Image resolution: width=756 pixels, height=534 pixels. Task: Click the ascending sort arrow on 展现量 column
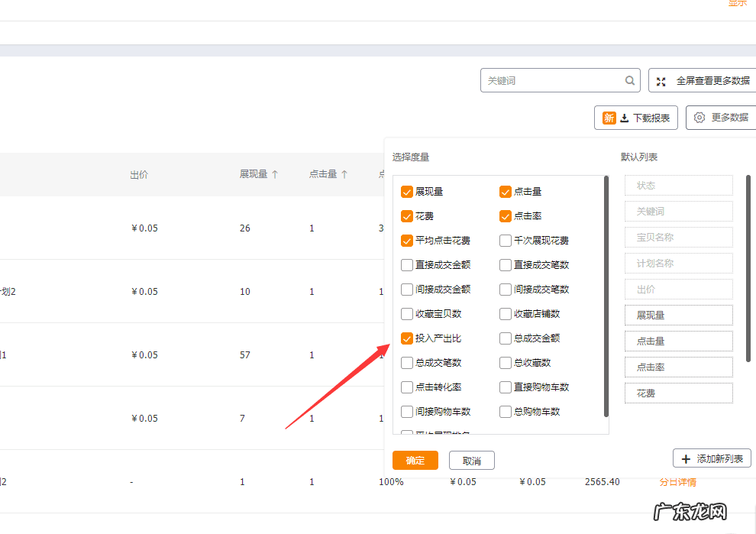pyautogui.click(x=275, y=173)
